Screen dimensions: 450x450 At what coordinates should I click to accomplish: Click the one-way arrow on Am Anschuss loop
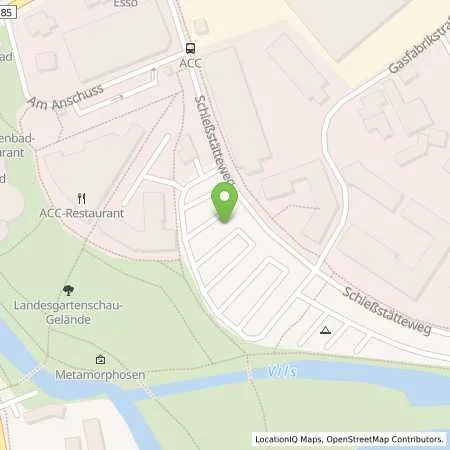(x=117, y=98)
